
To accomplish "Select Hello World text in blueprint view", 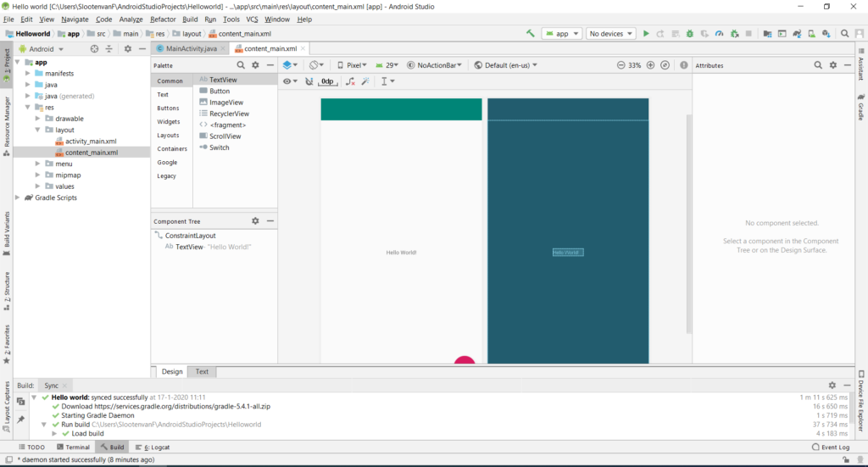I will coord(568,253).
